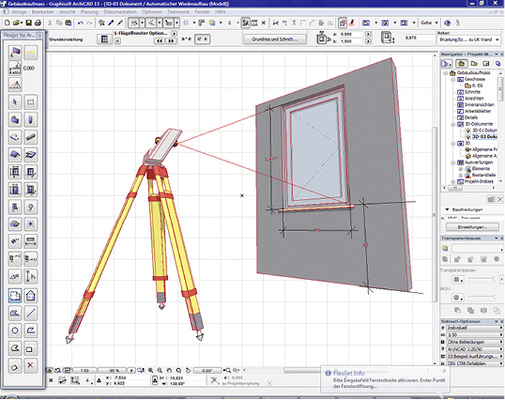Click the house outline tool icon

30,295
